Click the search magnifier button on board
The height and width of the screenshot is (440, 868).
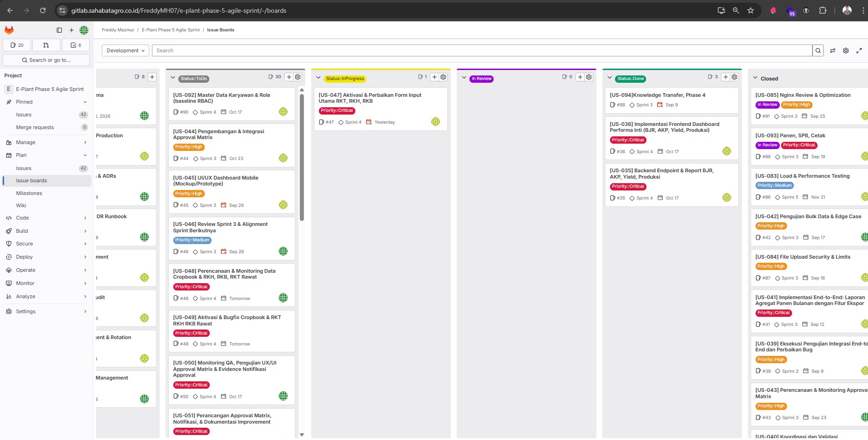[x=818, y=50]
